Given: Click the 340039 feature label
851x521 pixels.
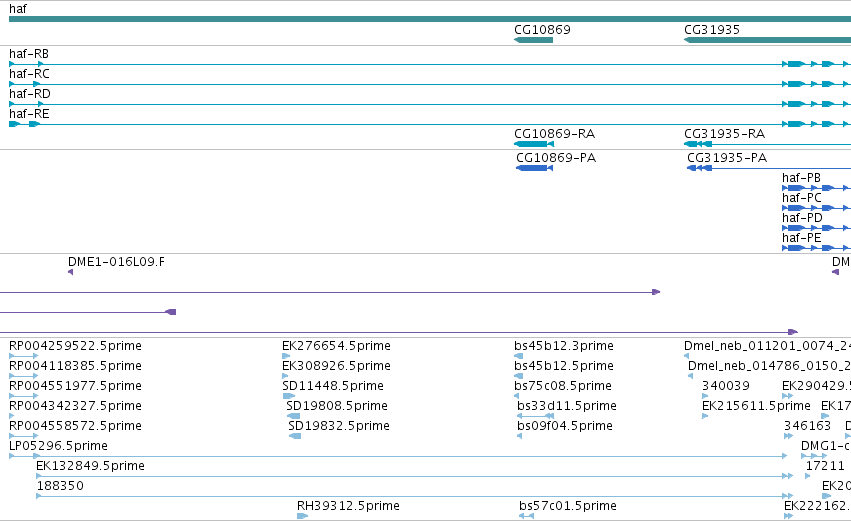Looking at the screenshot, I should 726,386.
